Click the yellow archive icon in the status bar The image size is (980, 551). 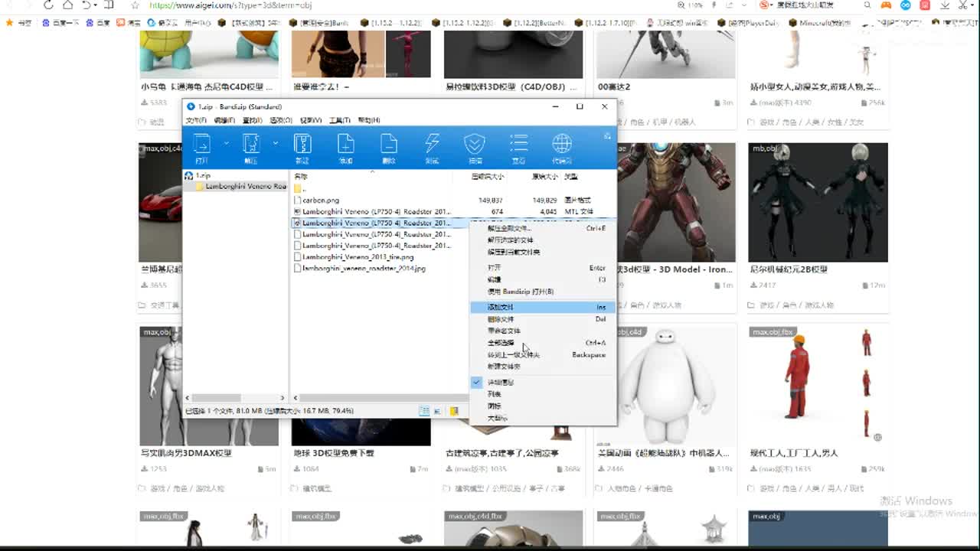pyautogui.click(x=454, y=411)
